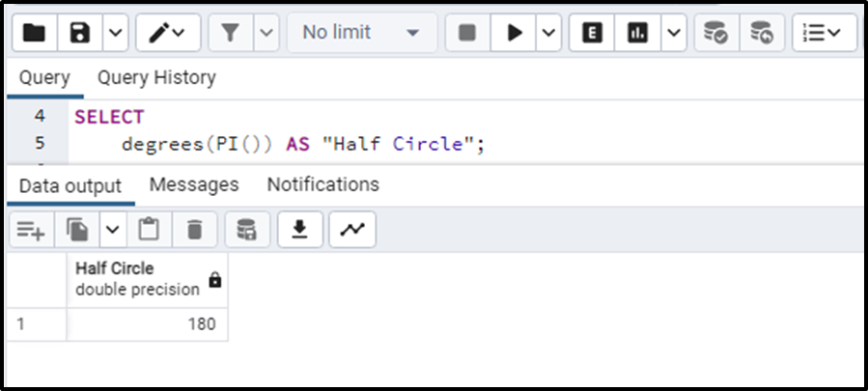Roll back the transaction
Screen dimensions: 868x391
coord(762,33)
